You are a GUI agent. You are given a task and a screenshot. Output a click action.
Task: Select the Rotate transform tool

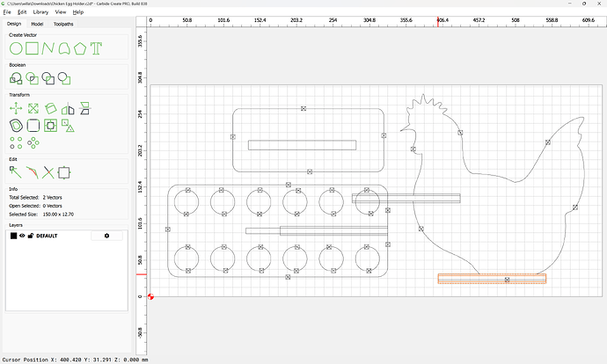click(51, 109)
